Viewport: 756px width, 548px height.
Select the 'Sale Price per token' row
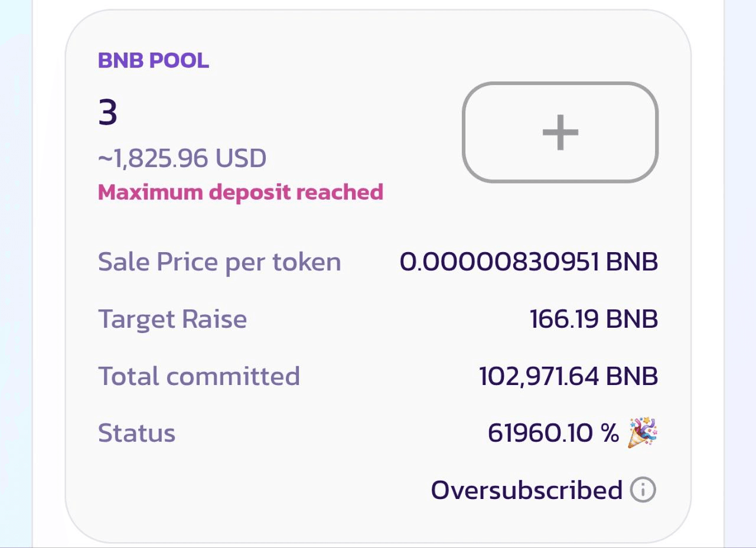219,261
